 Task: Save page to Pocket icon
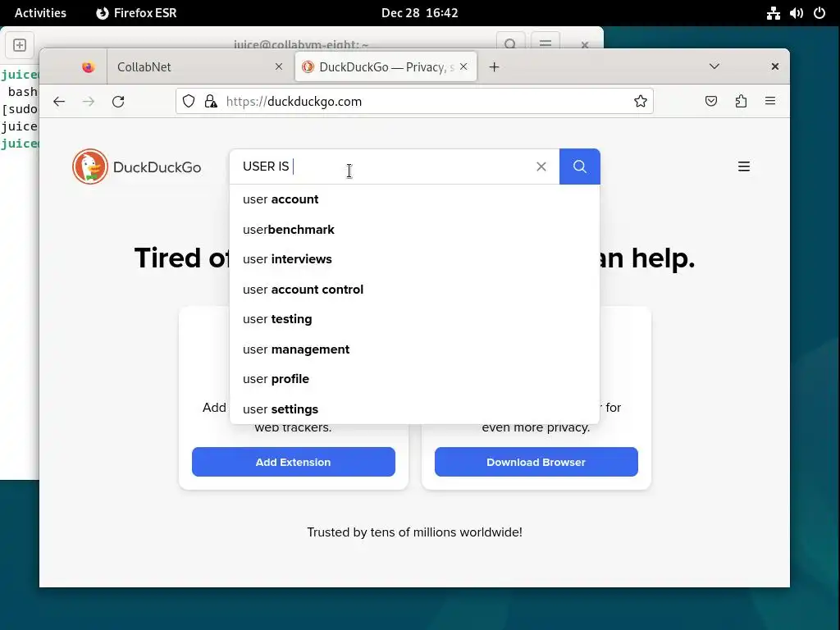click(x=711, y=101)
